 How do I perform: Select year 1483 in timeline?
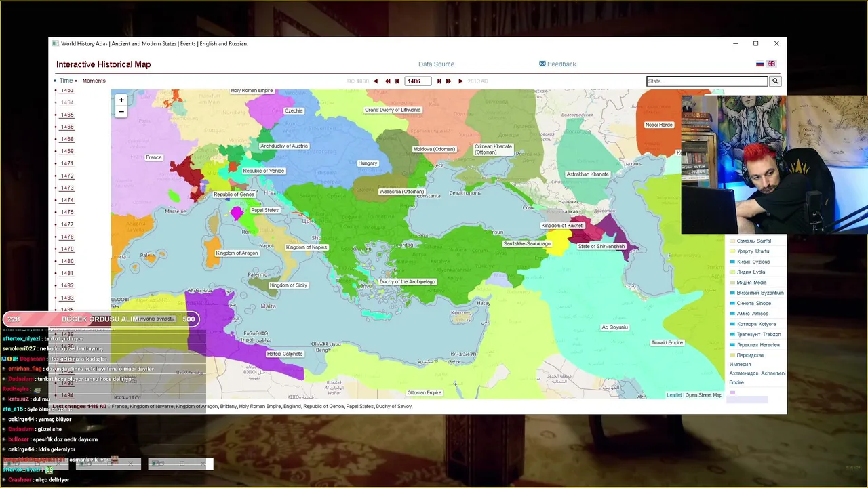tap(67, 298)
